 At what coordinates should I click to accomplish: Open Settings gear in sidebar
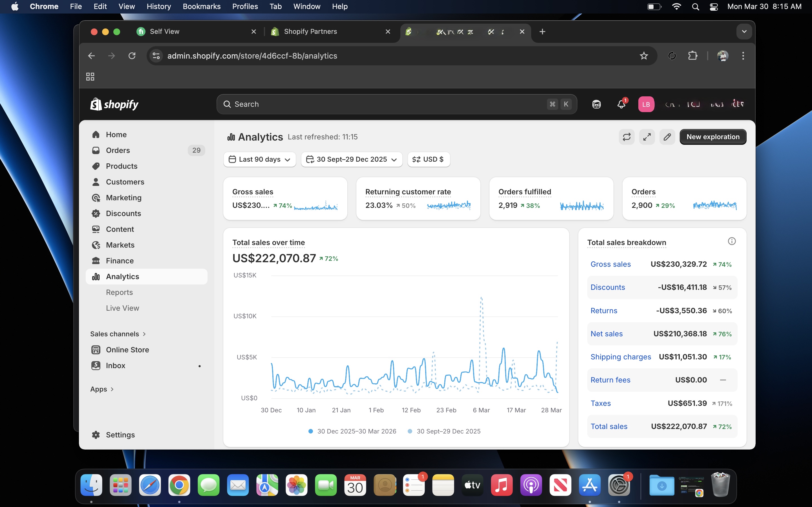[113, 435]
